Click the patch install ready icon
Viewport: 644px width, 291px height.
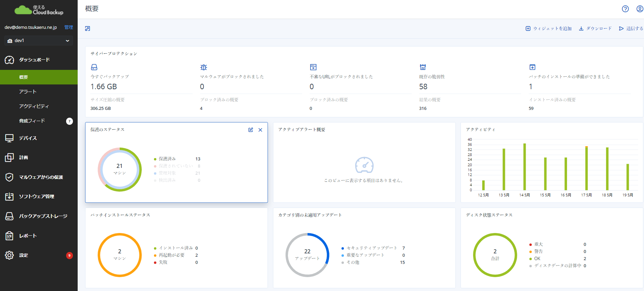(532, 67)
